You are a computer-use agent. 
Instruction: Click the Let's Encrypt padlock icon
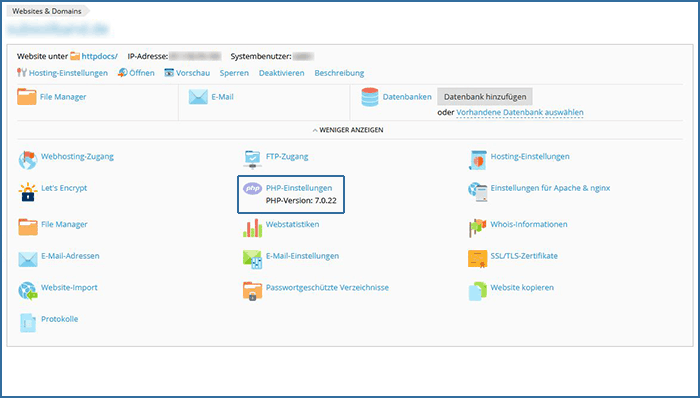click(x=28, y=192)
